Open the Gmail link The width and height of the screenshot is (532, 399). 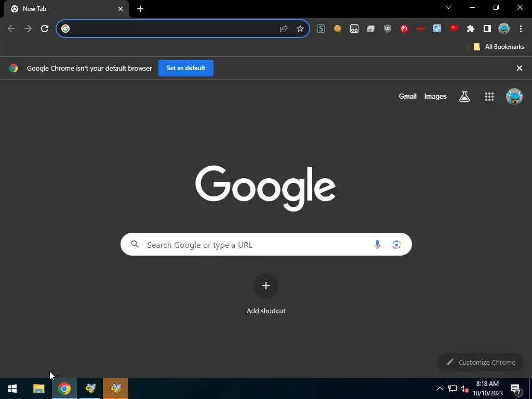tap(407, 96)
